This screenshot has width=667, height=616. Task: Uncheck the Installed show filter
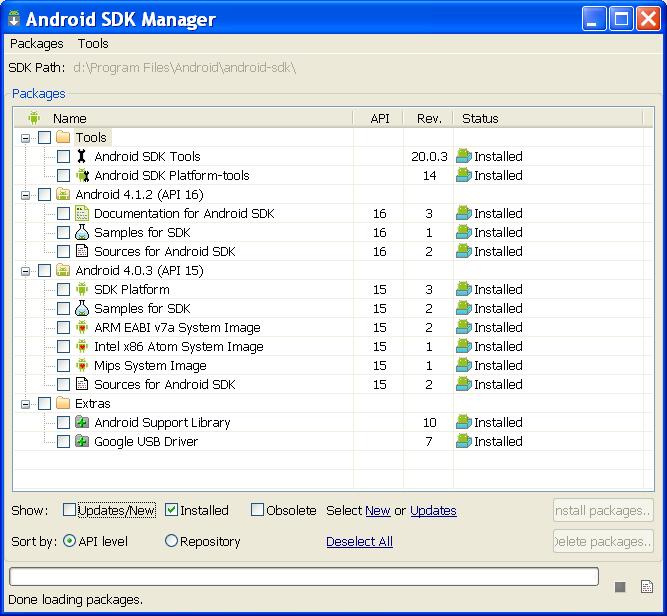[x=171, y=510]
